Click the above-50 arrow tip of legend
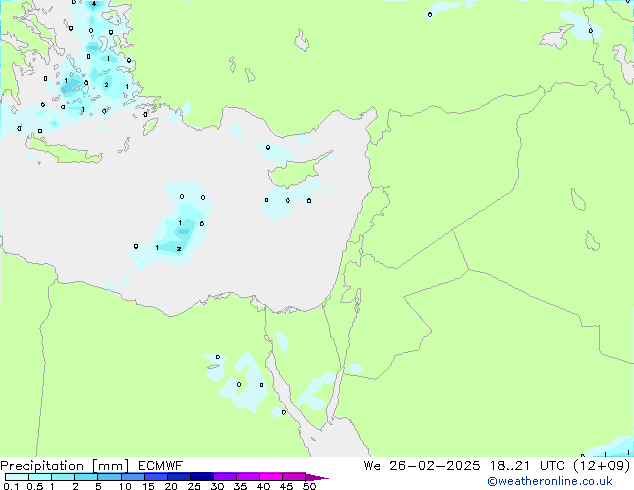 click(x=317, y=477)
